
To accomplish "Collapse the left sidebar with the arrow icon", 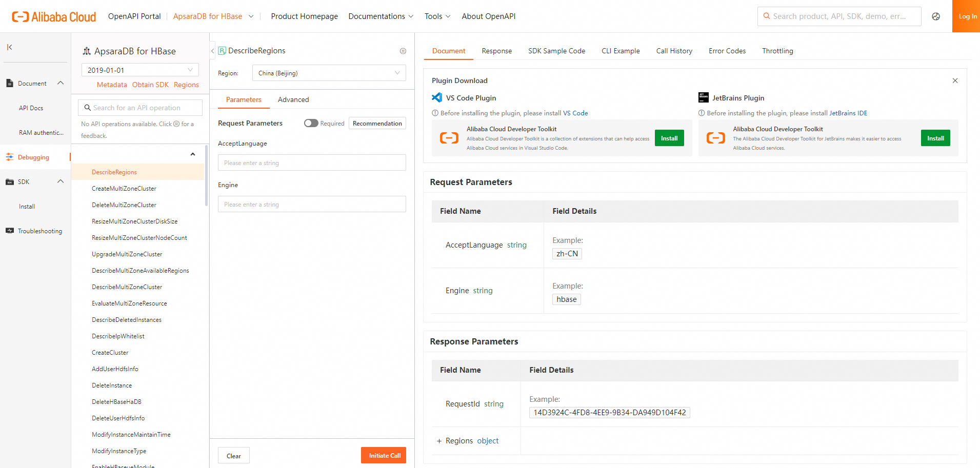I will coord(9,47).
